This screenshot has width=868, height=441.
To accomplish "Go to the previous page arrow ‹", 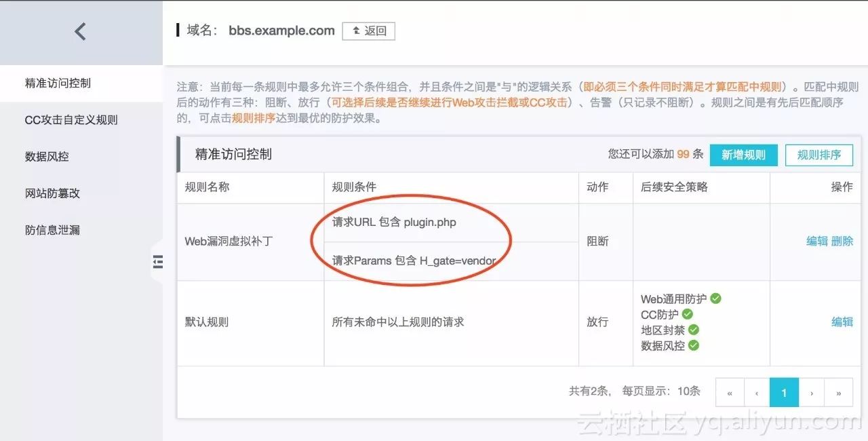I will point(756,393).
